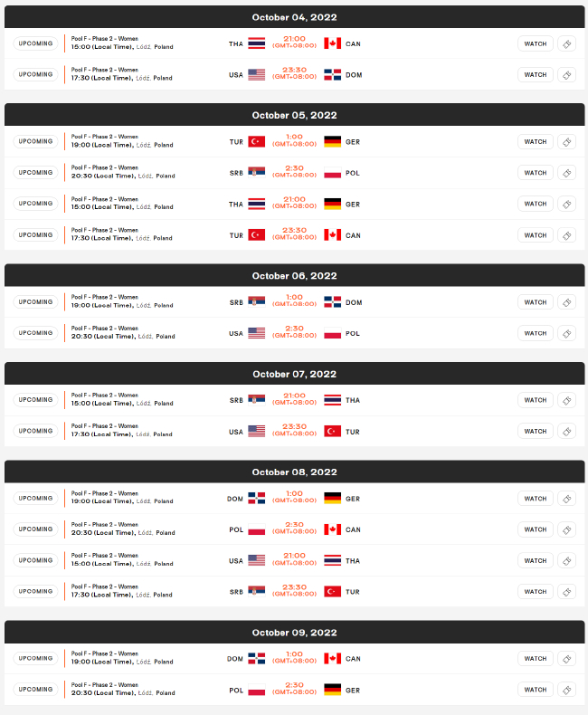588x715 pixels.
Task: Click WATCH for DOM vs GER match
Action: [536, 499]
